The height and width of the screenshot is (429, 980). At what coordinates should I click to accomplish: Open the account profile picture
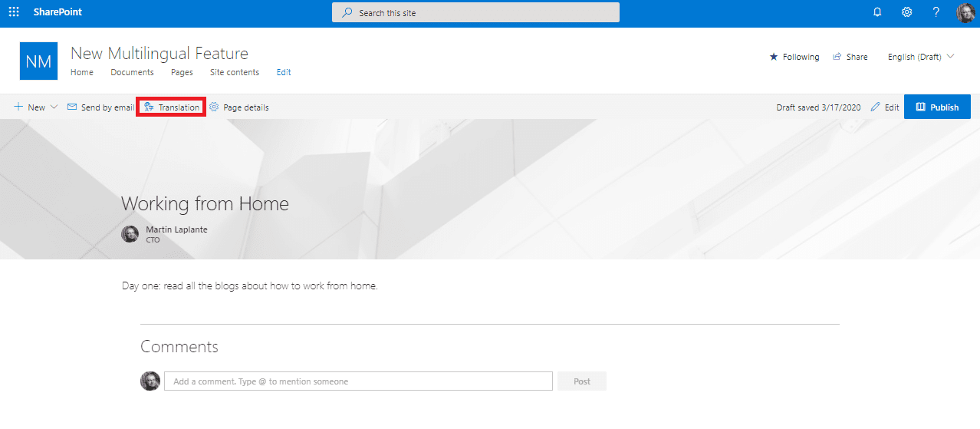[965, 12]
